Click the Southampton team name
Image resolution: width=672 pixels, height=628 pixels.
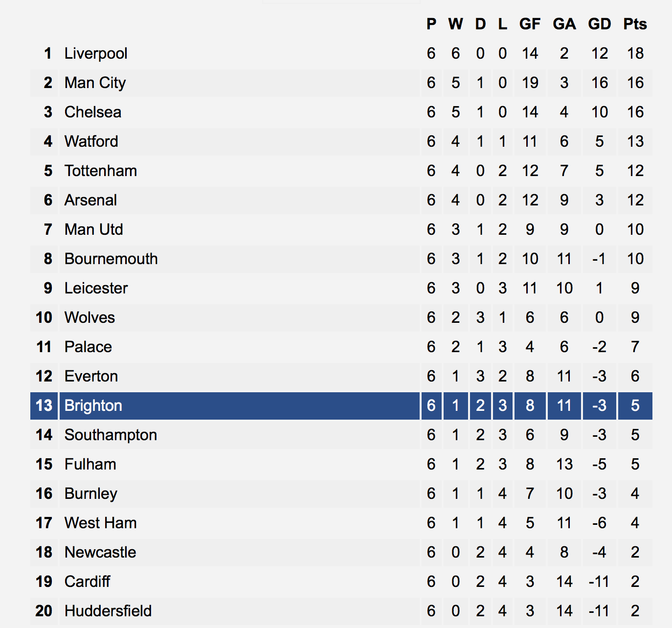(x=111, y=435)
